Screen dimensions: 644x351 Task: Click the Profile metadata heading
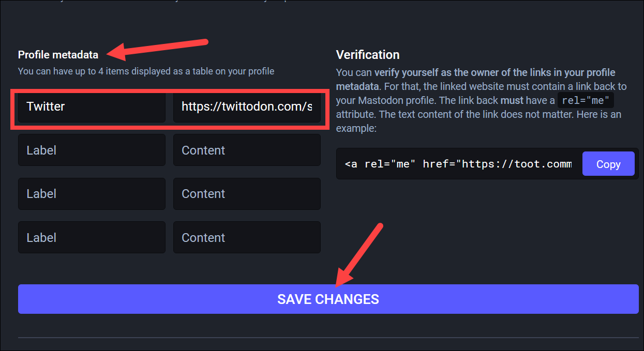[58, 54]
